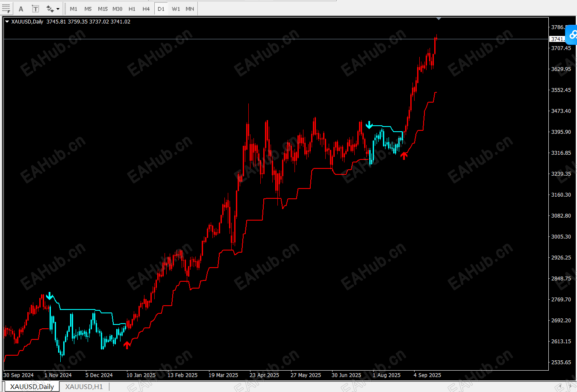The width and height of the screenshot is (577, 392).
Task: Click the 2848.75 price scale label
Action: pyautogui.click(x=561, y=278)
